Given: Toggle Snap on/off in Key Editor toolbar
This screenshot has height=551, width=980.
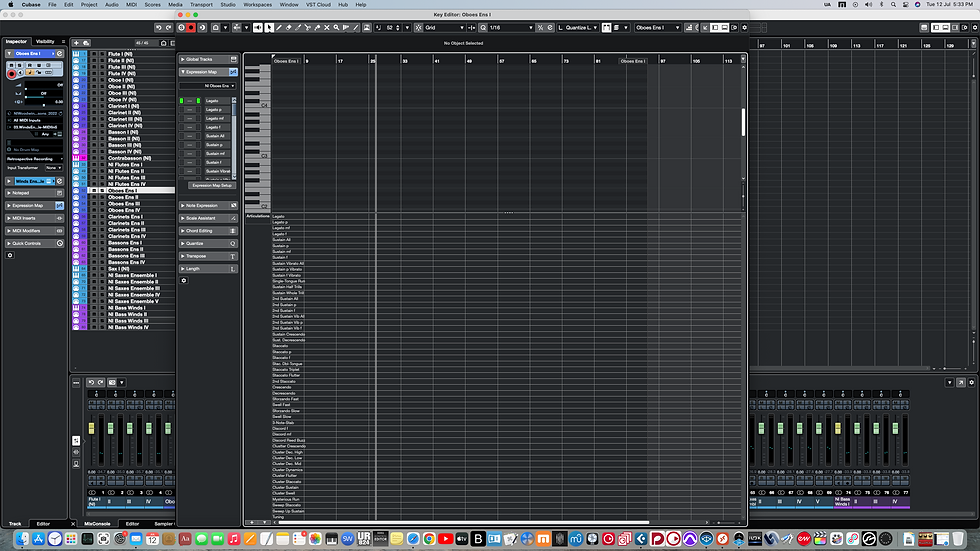Looking at the screenshot, I should pyautogui.click(x=419, y=27).
